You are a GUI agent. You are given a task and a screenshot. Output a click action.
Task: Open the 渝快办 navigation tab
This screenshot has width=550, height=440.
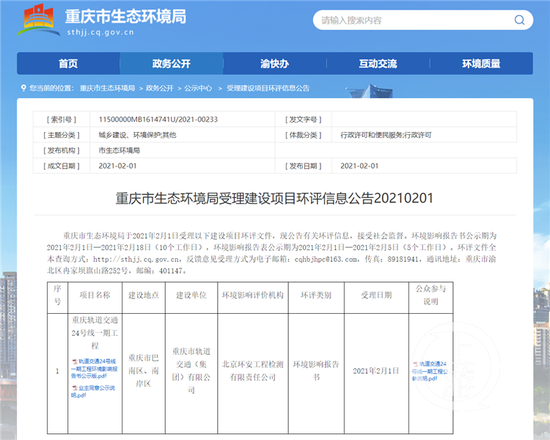coord(275,64)
